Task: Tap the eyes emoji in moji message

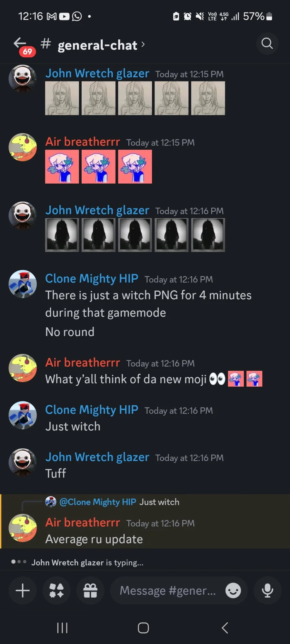Action: coord(217,379)
